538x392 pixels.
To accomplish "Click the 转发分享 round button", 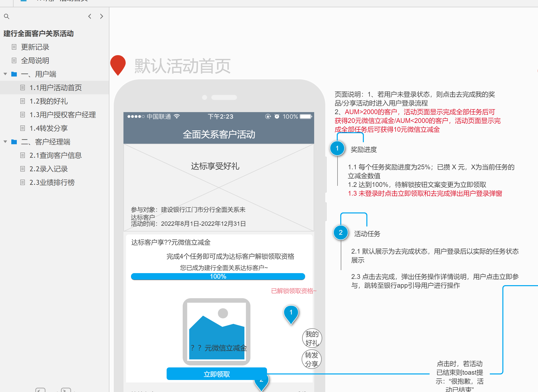I will point(311,359).
